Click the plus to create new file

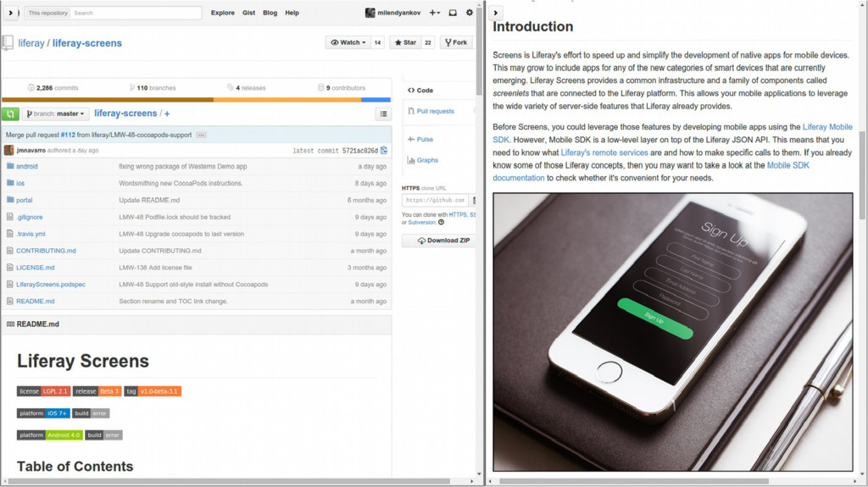pyautogui.click(x=167, y=114)
